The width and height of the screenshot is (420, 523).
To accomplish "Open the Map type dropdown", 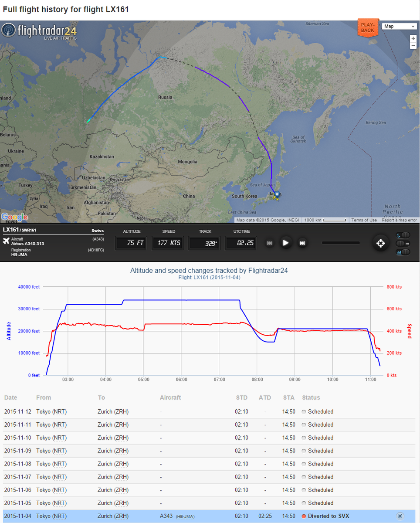I will tap(400, 26).
